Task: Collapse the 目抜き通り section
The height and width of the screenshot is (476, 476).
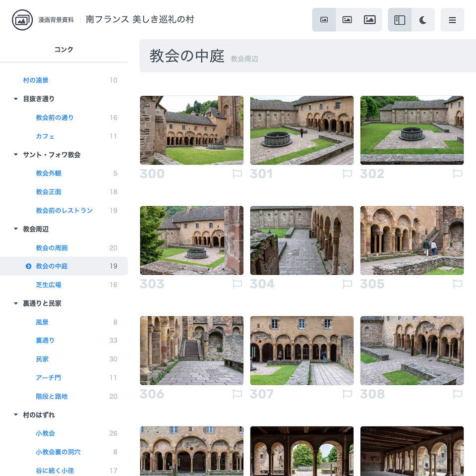Action: tap(16, 99)
